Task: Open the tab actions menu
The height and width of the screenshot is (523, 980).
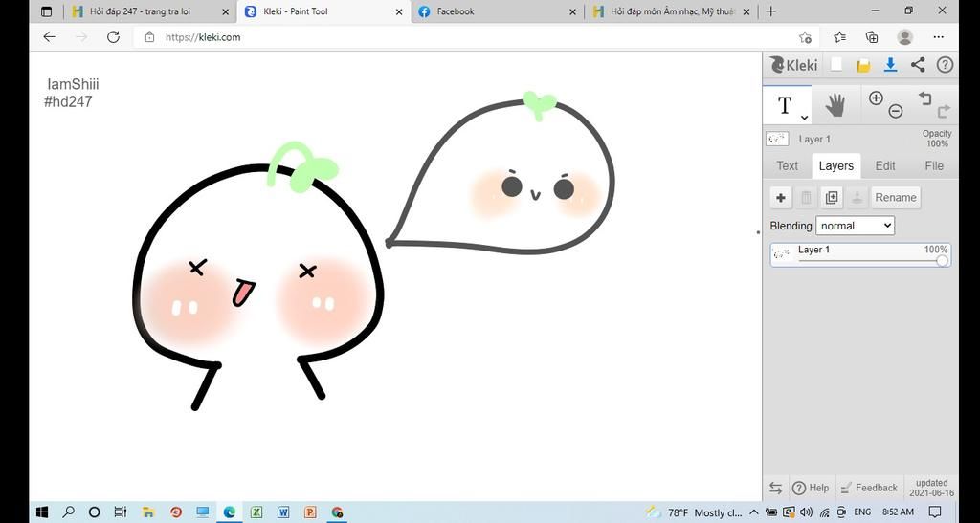Action: pyautogui.click(x=46, y=11)
